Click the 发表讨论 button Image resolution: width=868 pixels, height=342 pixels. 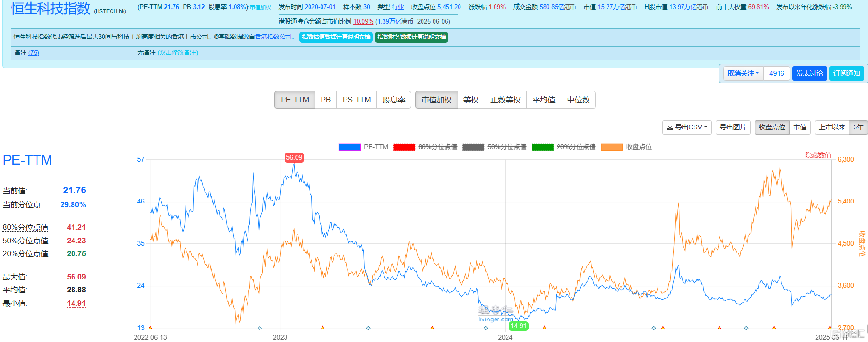809,74
